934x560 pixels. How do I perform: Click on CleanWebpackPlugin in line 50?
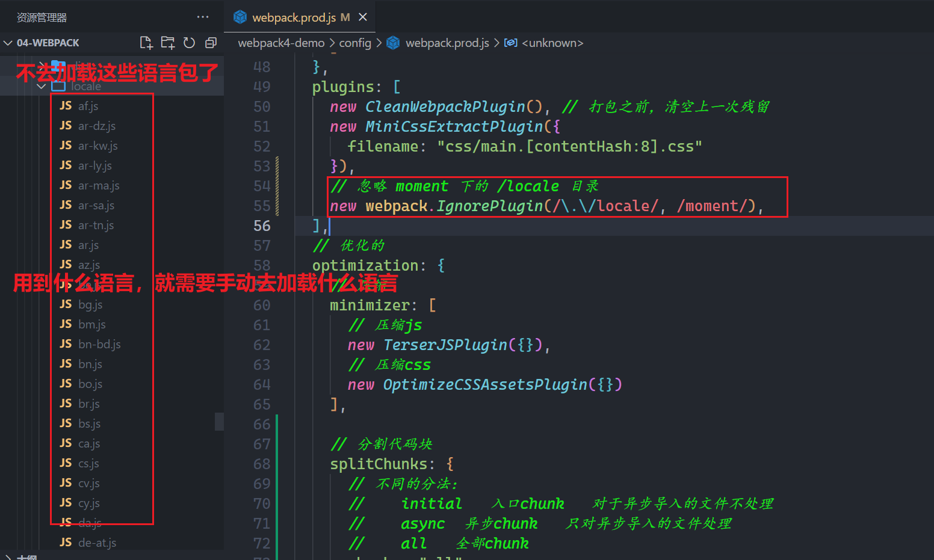click(x=445, y=106)
